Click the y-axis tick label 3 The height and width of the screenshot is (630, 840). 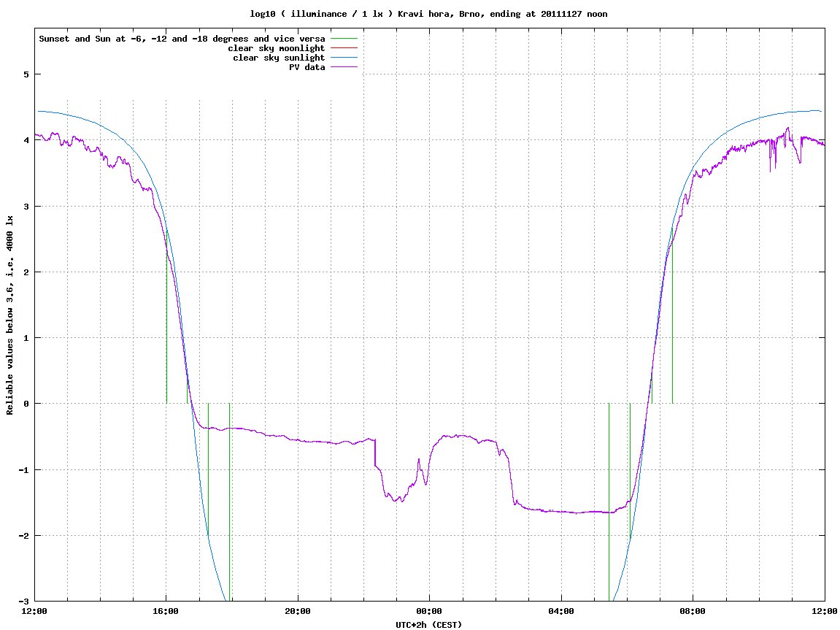coord(26,207)
